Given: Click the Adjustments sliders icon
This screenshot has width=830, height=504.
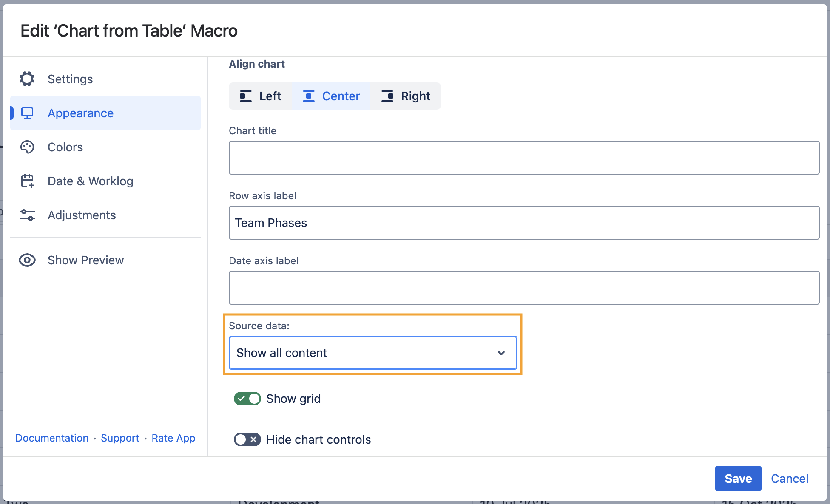Looking at the screenshot, I should pyautogui.click(x=27, y=215).
